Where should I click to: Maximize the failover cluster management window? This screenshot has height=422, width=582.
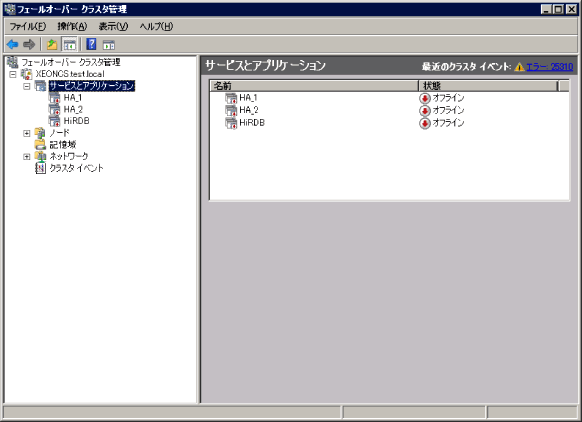558,9
